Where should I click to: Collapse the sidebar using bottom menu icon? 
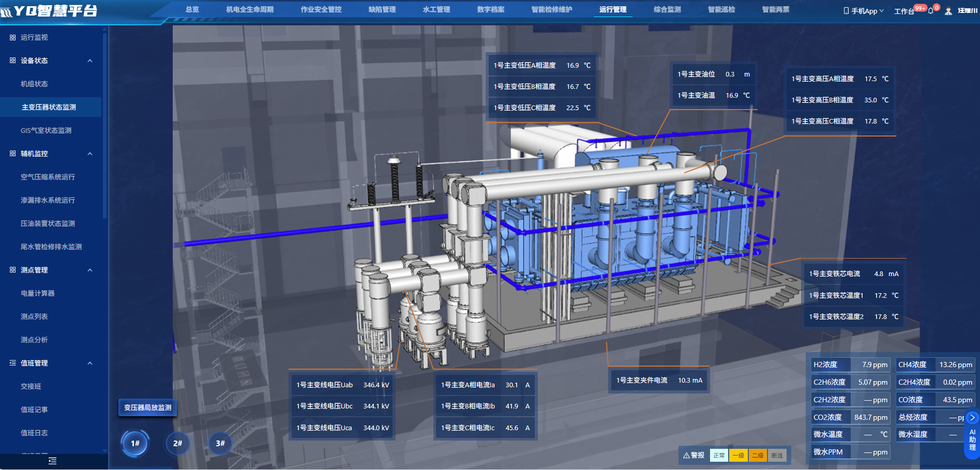tap(52, 461)
